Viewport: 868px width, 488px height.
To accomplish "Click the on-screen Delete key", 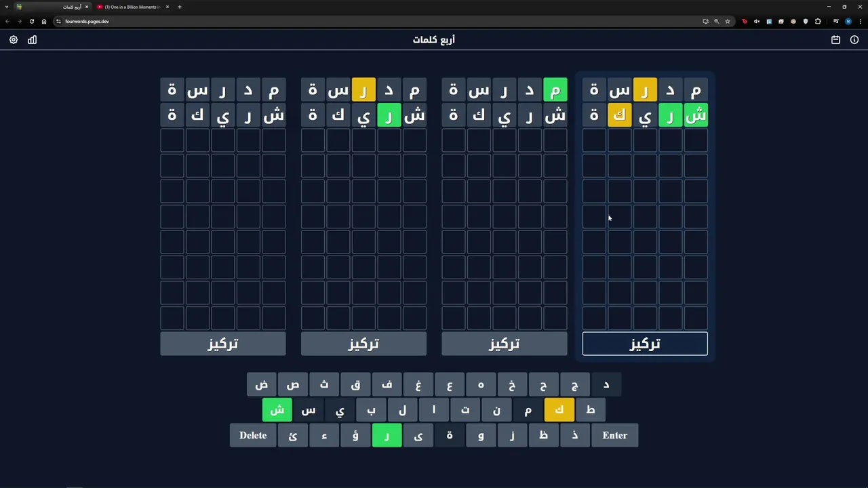I will [x=253, y=435].
